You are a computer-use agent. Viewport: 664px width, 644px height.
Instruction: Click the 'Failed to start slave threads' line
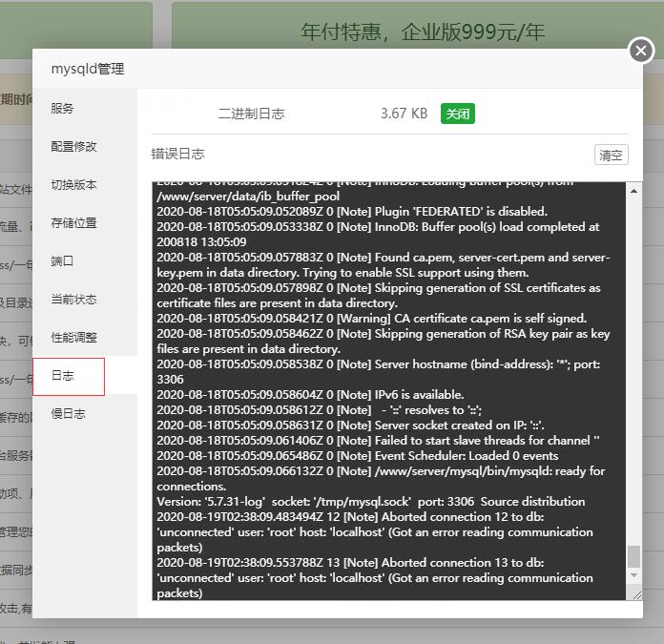(x=378, y=441)
